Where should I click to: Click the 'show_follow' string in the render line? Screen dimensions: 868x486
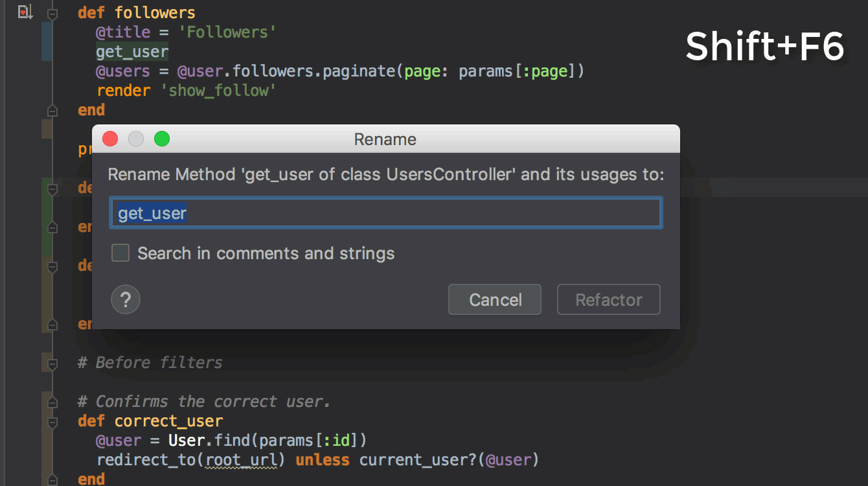coord(218,91)
